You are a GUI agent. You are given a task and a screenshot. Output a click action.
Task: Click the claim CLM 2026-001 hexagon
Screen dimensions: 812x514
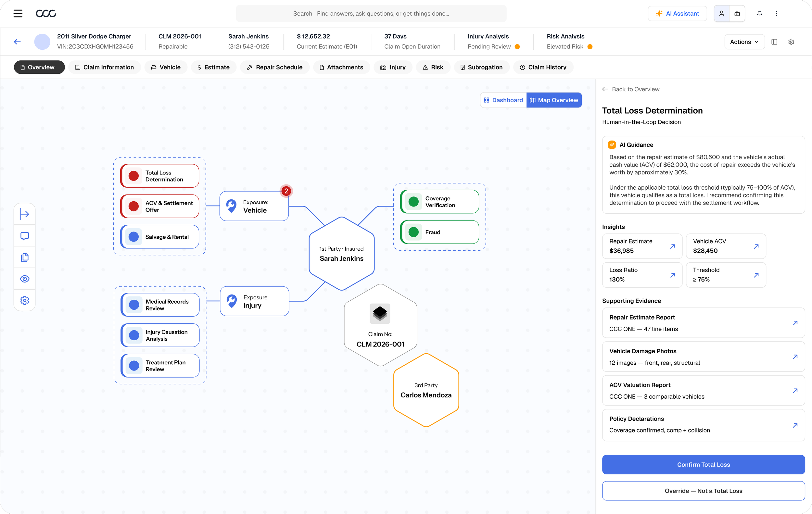tap(380, 325)
